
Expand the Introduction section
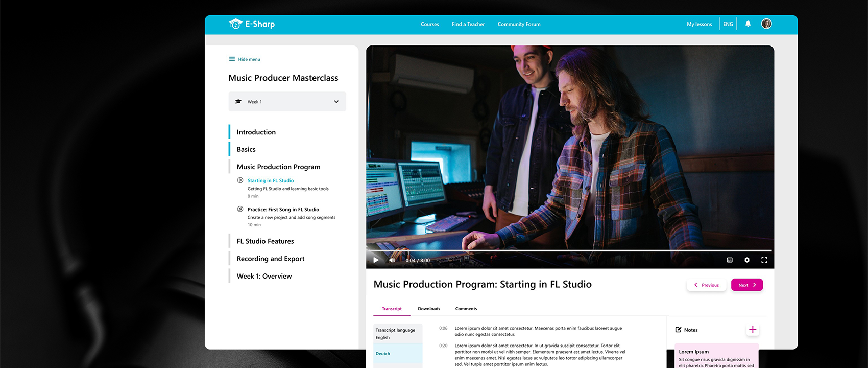(x=256, y=132)
